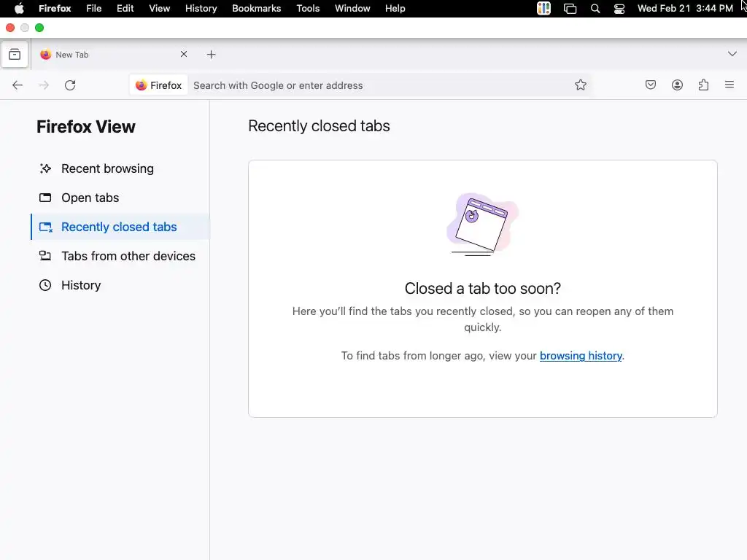Select Recently closed tabs in sidebar
Viewport: 747px width, 560px height.
click(120, 227)
